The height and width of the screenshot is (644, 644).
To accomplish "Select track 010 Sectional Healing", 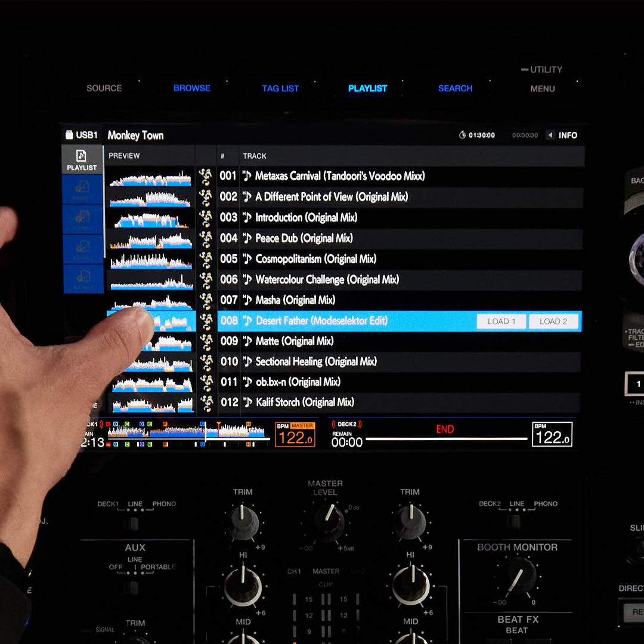I will 316,361.
